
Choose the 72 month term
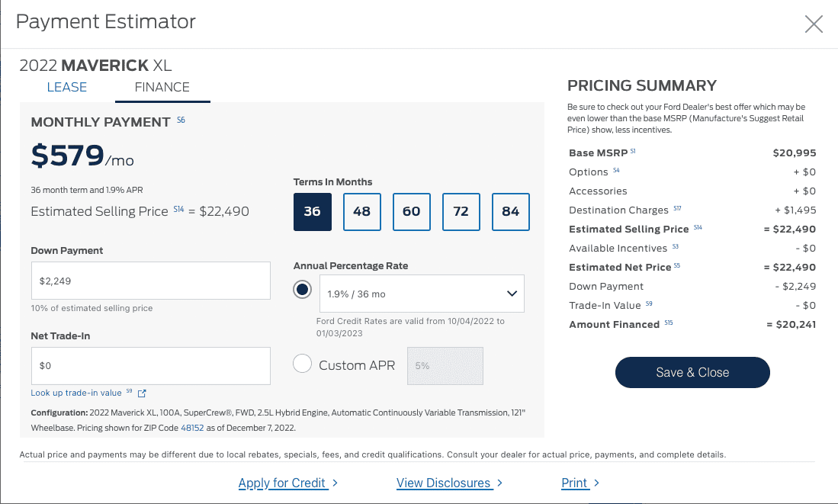461,212
